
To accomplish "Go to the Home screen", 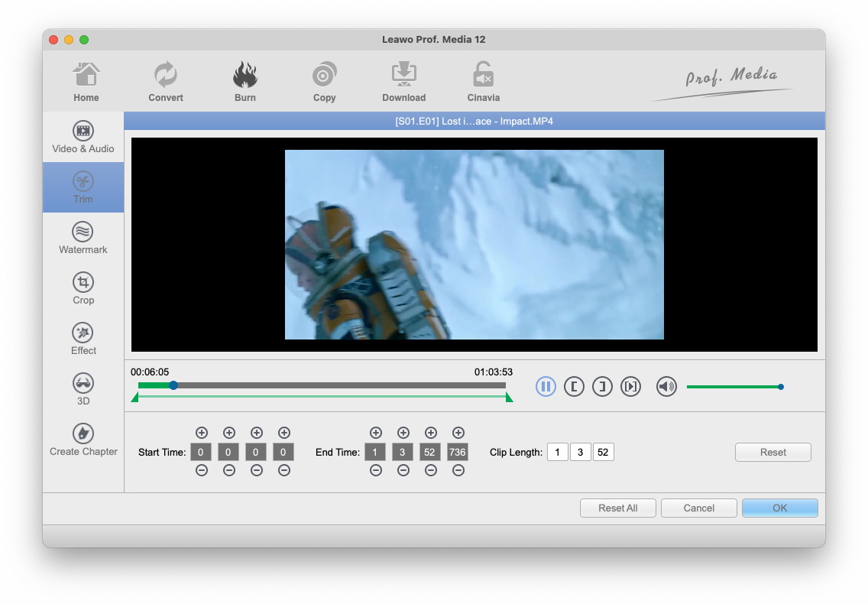I will 86,82.
